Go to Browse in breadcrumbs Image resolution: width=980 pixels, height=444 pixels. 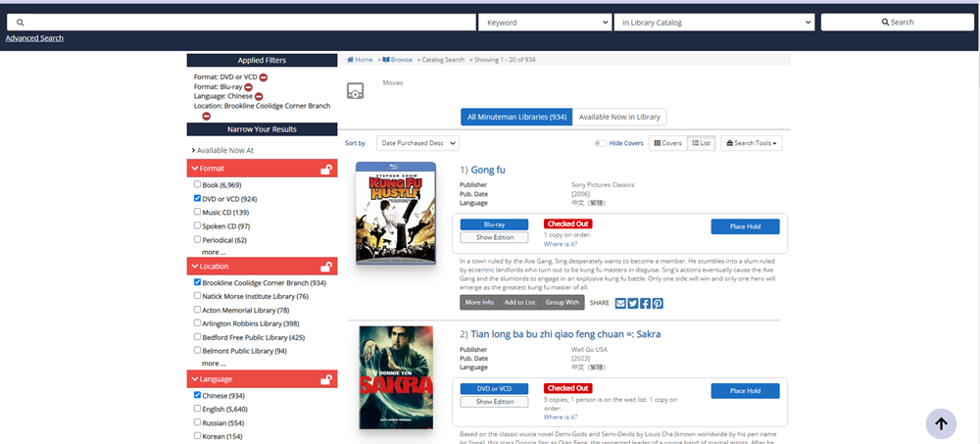click(x=398, y=60)
